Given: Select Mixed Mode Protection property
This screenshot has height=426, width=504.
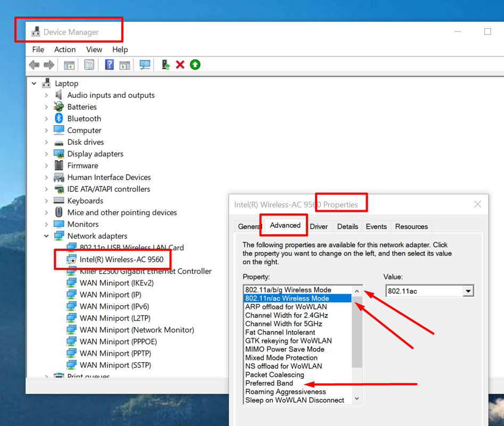Looking at the screenshot, I should pyautogui.click(x=281, y=357).
